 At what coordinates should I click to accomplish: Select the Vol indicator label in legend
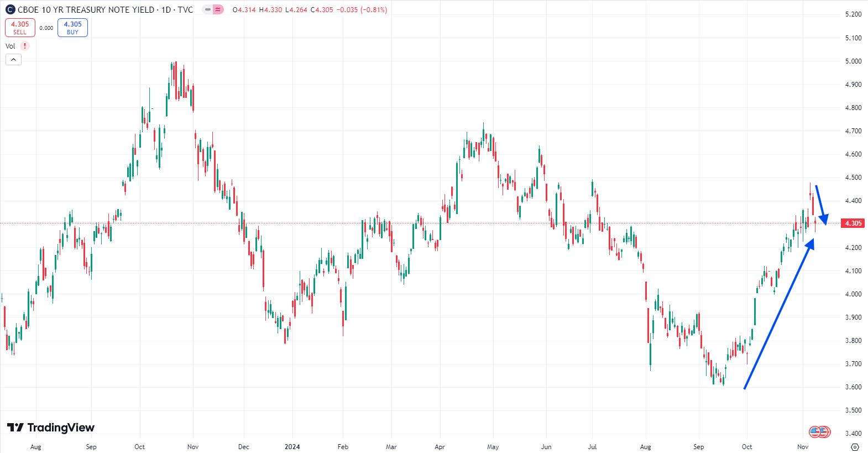11,46
